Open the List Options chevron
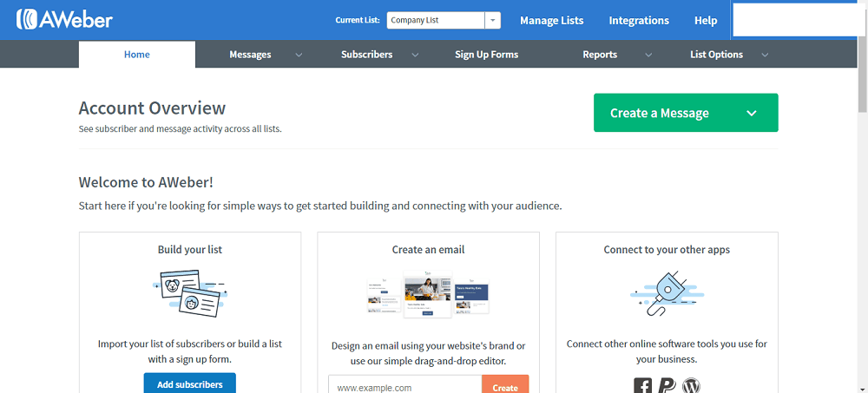 coord(765,55)
